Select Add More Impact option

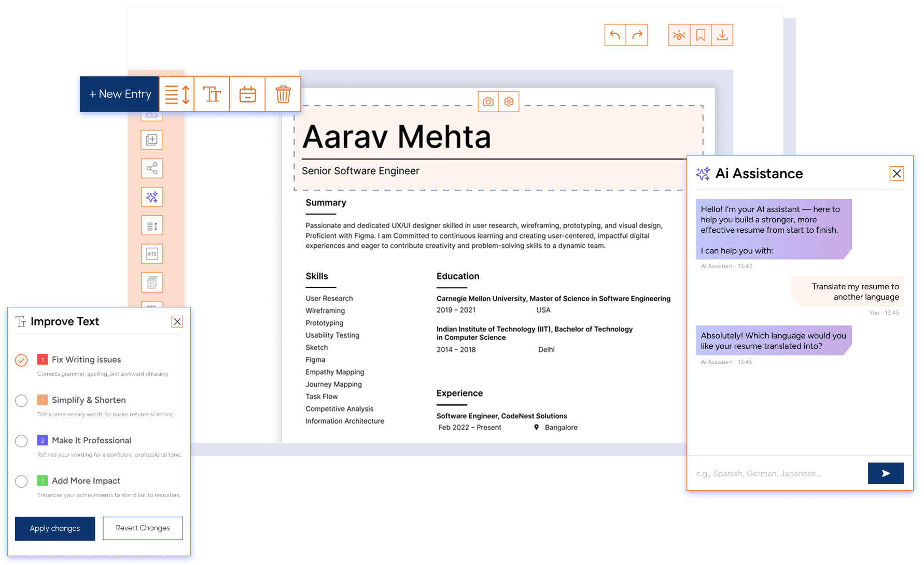(x=21, y=482)
